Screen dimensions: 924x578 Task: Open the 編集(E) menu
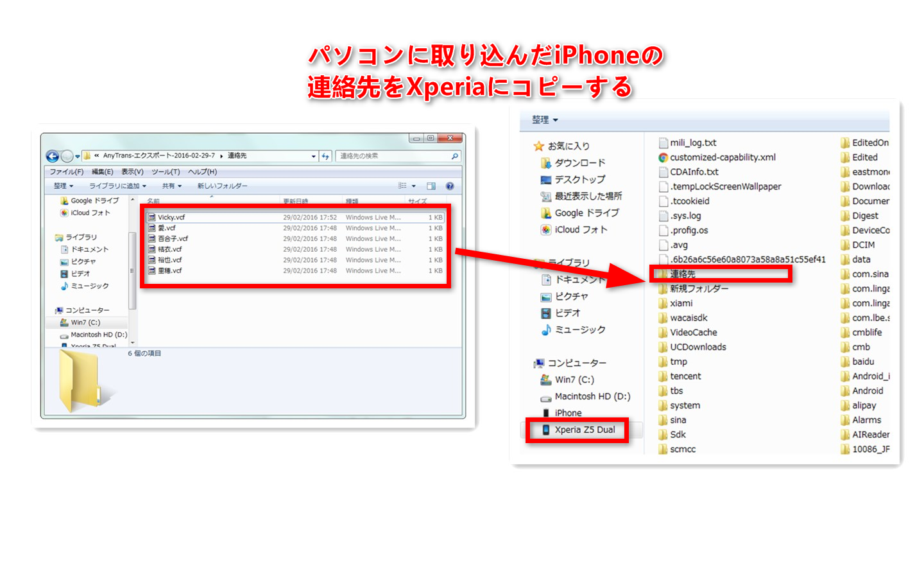coord(102,172)
